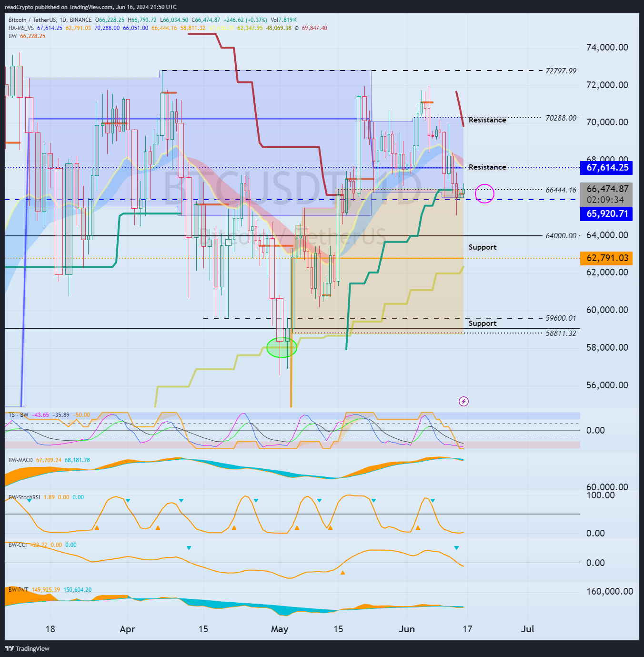The height and width of the screenshot is (657, 644).
Task: Click the 70,288.00 HA-MS_VS legend value
Action: pos(107,28)
